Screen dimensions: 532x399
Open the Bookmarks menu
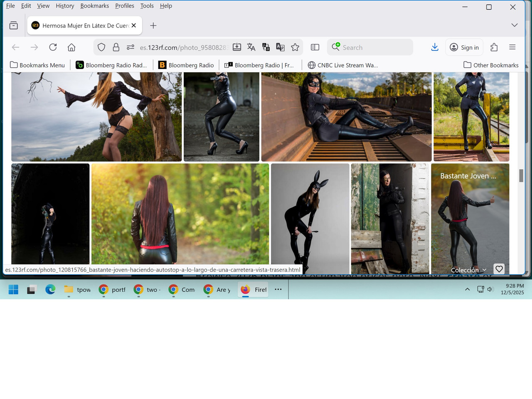(x=94, y=5)
